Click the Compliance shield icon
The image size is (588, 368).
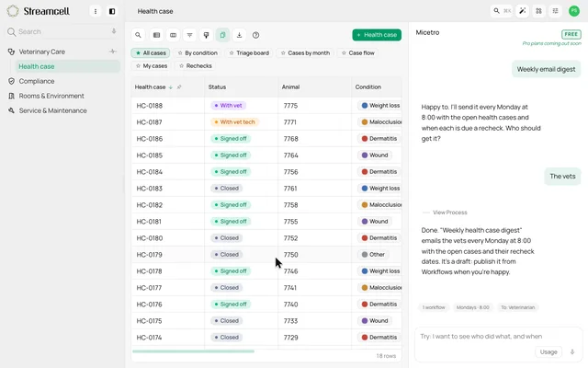coord(11,81)
